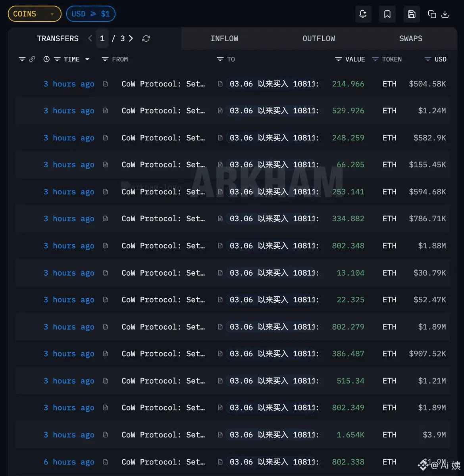Filter by the TO column
Screen dimensions: 464x476
click(x=220, y=59)
